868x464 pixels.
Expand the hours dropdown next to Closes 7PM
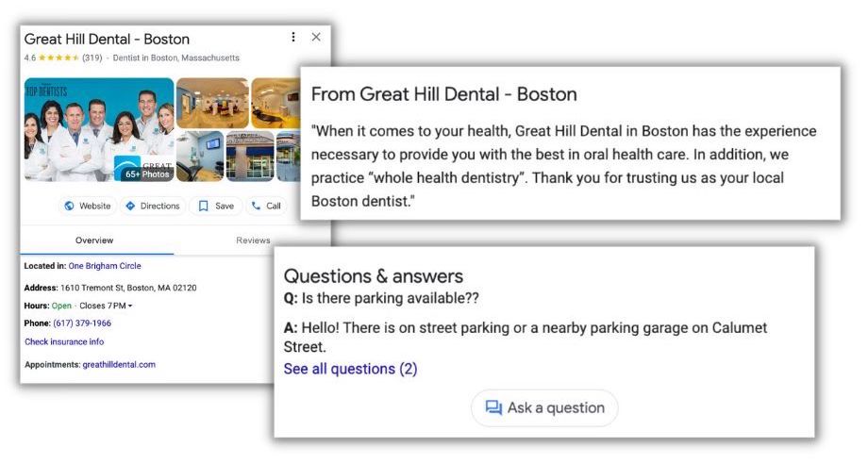[130, 306]
